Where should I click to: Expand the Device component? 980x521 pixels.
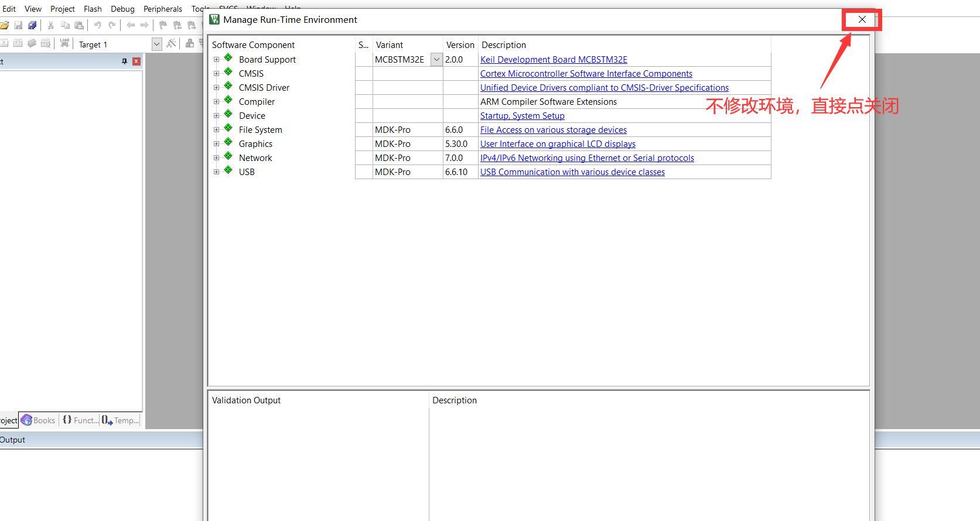[216, 115]
